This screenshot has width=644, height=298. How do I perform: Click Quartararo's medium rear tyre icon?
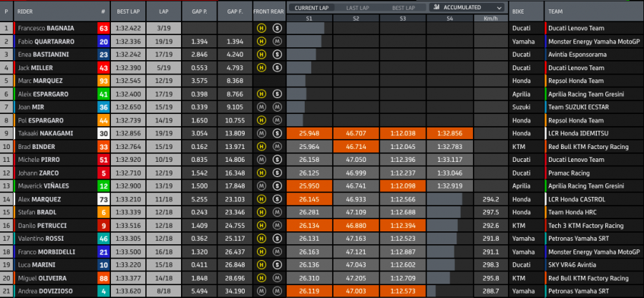(277, 42)
